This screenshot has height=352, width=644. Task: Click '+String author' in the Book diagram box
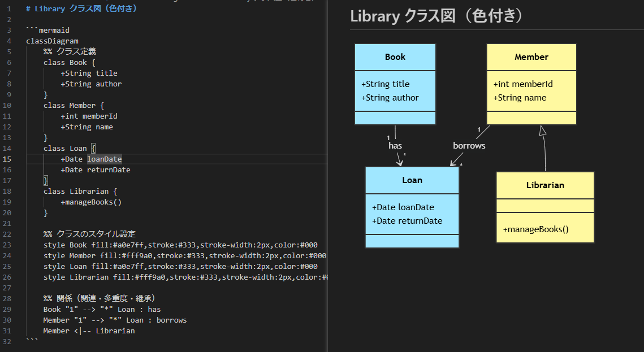[390, 98]
